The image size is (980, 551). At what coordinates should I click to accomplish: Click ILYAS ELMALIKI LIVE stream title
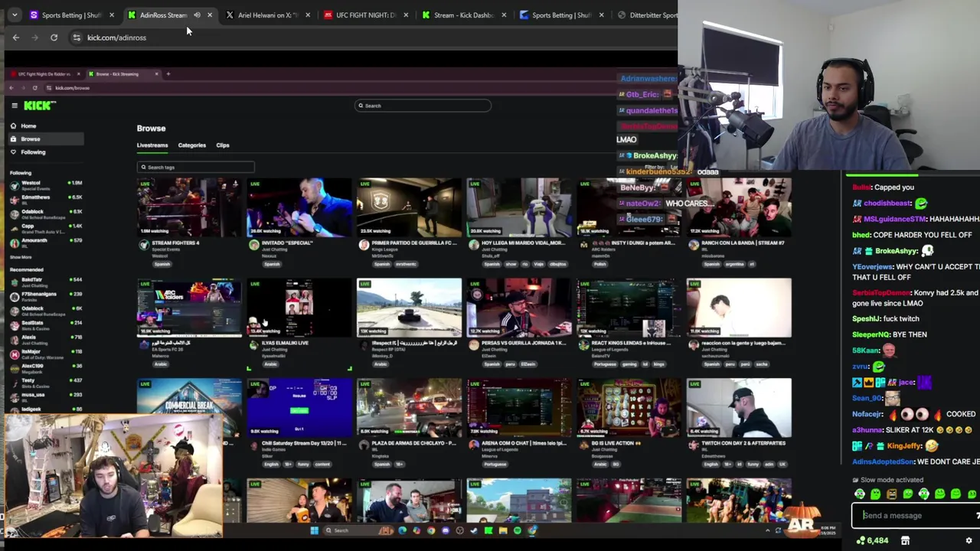285,343
